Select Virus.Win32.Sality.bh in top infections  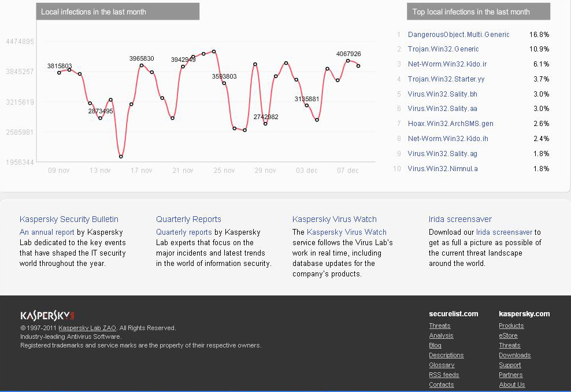(x=443, y=94)
